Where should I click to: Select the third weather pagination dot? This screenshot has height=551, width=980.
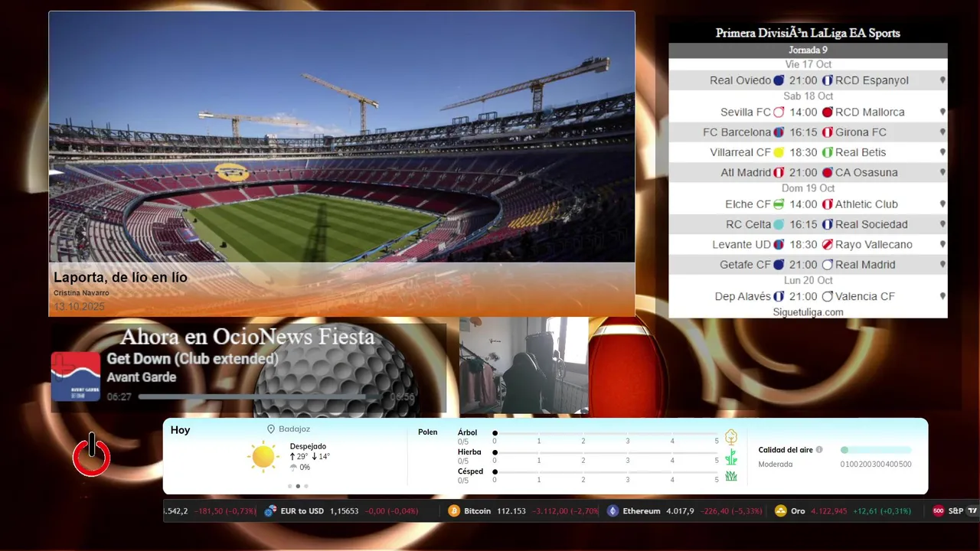tap(306, 486)
